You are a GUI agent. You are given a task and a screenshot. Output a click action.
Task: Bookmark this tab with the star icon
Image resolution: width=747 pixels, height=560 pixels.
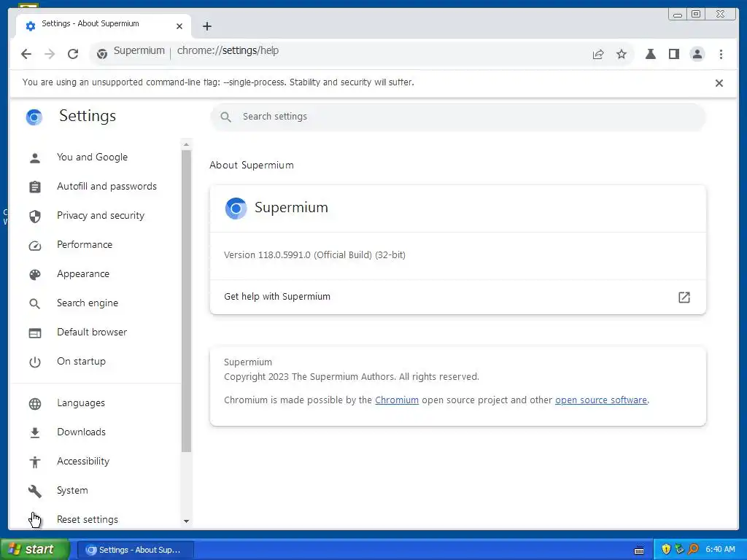coord(622,54)
